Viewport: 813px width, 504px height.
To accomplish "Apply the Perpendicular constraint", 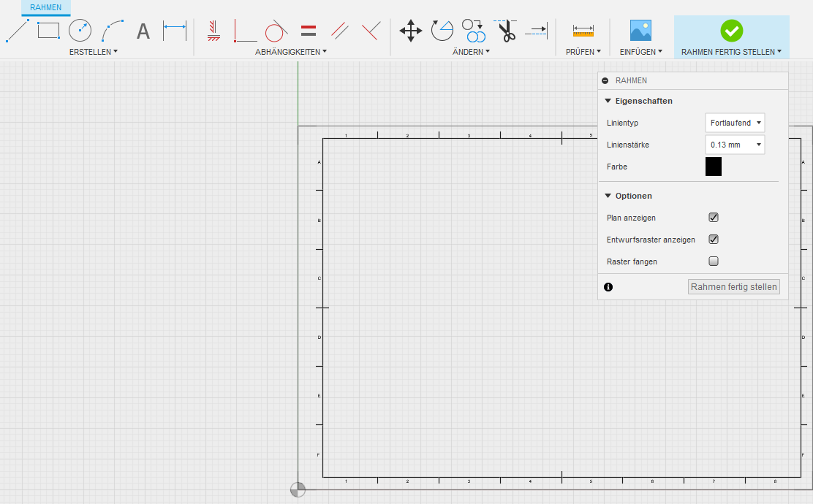I will [371, 31].
